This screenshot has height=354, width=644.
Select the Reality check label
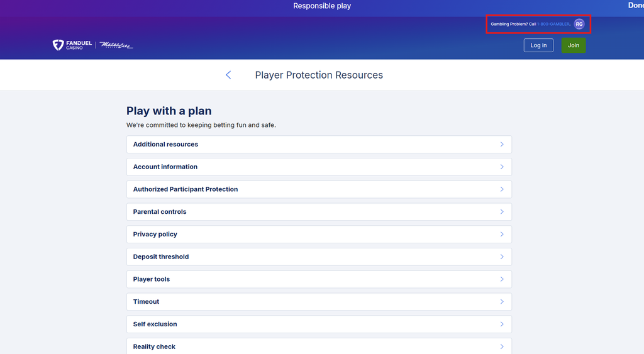click(x=154, y=346)
